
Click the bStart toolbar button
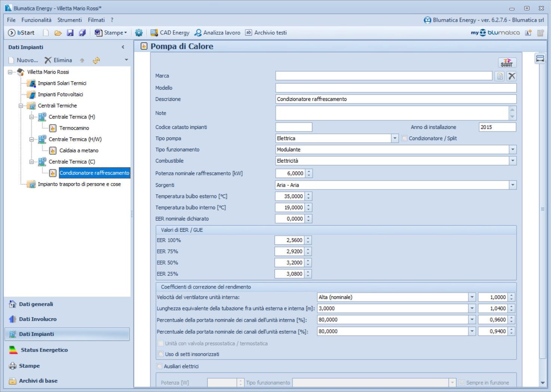point(21,33)
